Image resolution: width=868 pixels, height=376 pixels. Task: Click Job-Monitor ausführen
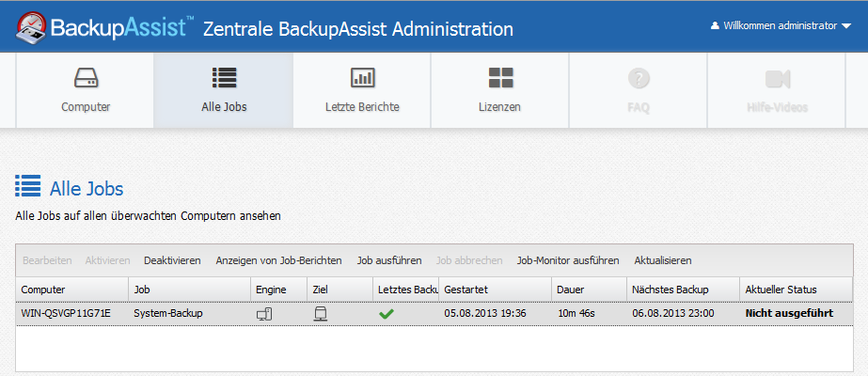568,260
